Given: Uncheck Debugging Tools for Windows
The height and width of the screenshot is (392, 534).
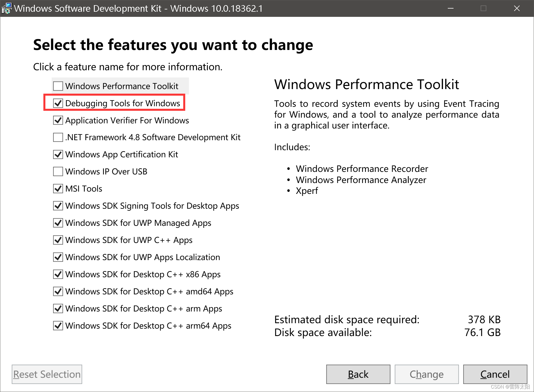Looking at the screenshot, I should [58, 103].
